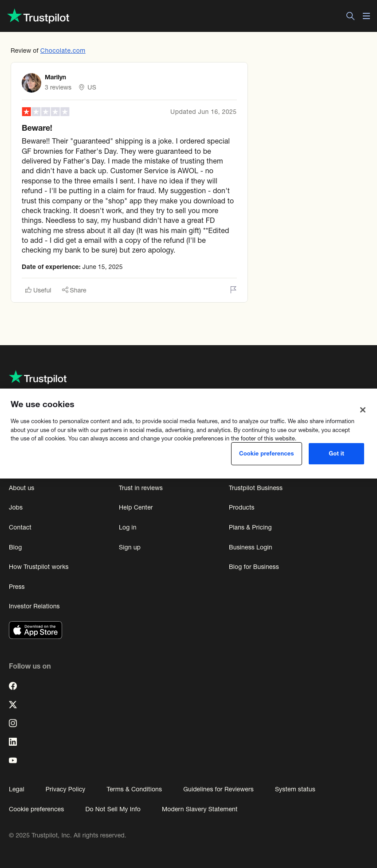Open Trustpilot's LinkedIn icon
This screenshot has width=377, height=868.
click(x=13, y=742)
